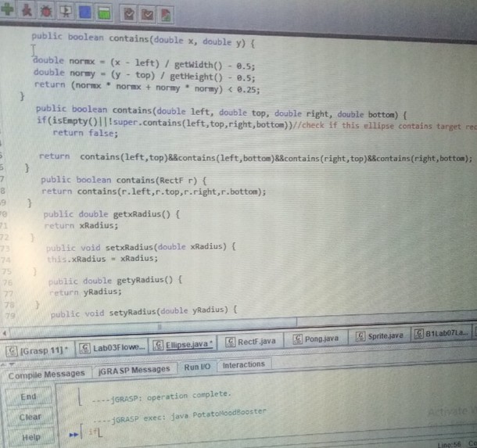Viewport: 477px width, 448px height.
Task: Click the Run in Canvas easel icon
Action: pyautogui.click(x=66, y=12)
